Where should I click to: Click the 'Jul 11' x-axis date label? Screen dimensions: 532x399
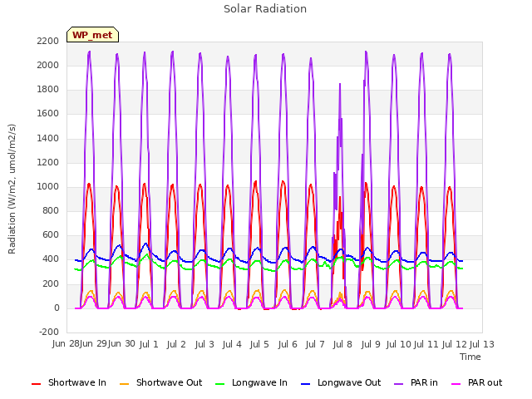tap(426, 344)
